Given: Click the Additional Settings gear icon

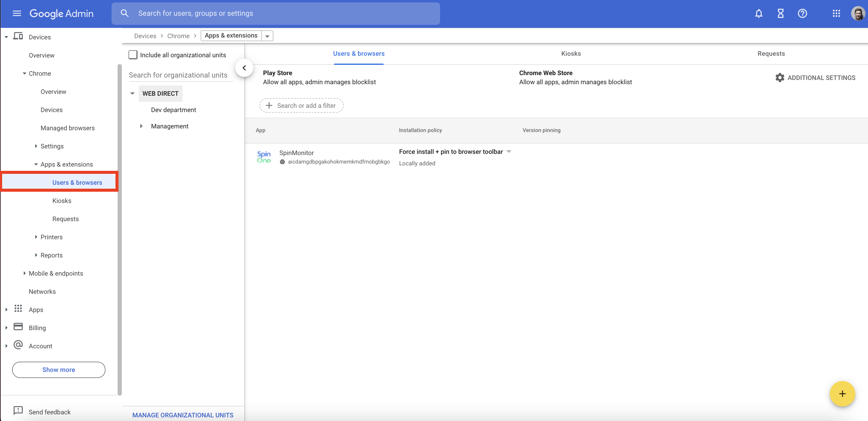Looking at the screenshot, I should (x=780, y=78).
